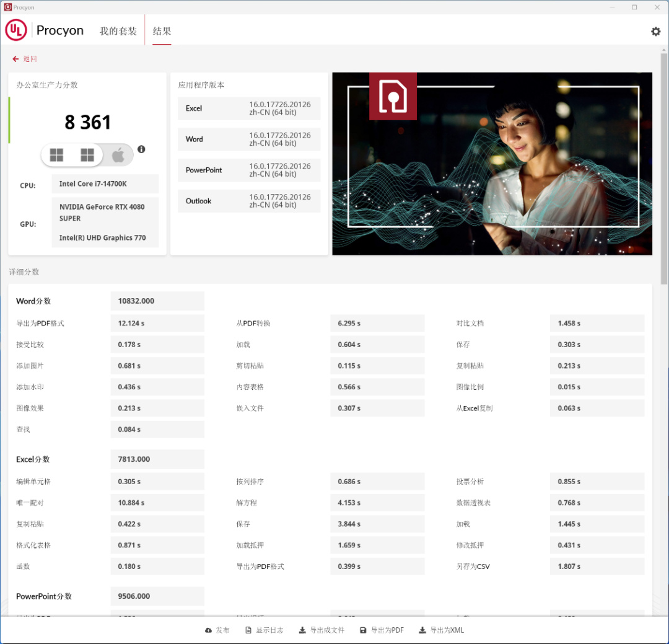Click the Intel(R) UHD Graphics 770 entry
This screenshot has height=644, width=669.
(102, 238)
